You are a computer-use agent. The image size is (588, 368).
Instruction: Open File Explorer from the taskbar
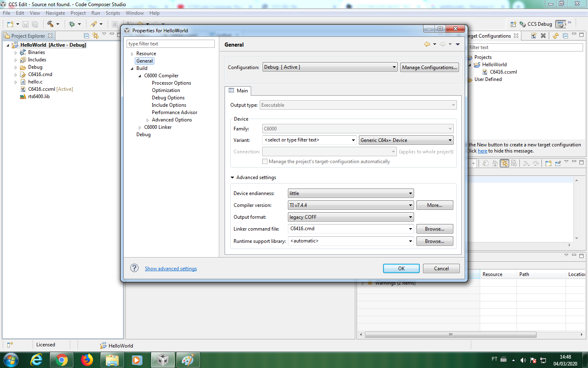pos(112,360)
